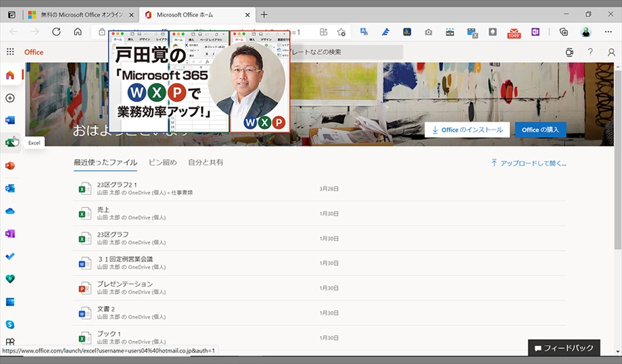Open Calendar blue square icon in sidebar
This screenshot has height=364, width=622.
(10, 302)
